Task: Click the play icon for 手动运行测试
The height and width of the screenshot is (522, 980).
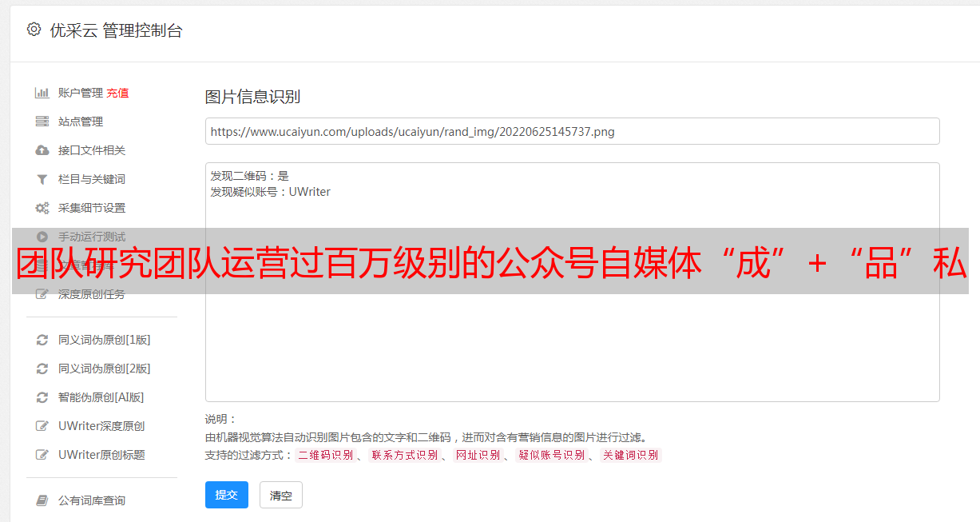Action: 42,237
